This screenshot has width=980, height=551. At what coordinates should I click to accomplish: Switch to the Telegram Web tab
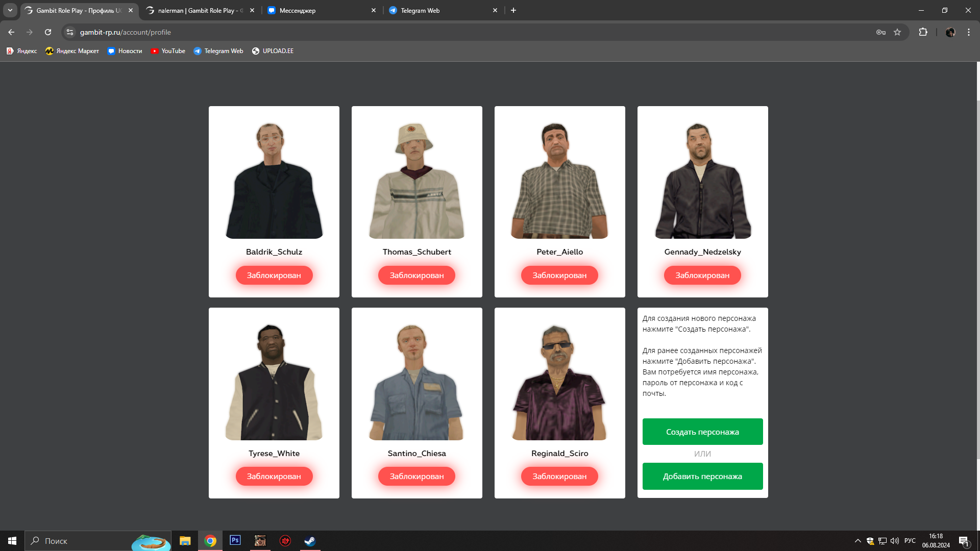point(439,10)
